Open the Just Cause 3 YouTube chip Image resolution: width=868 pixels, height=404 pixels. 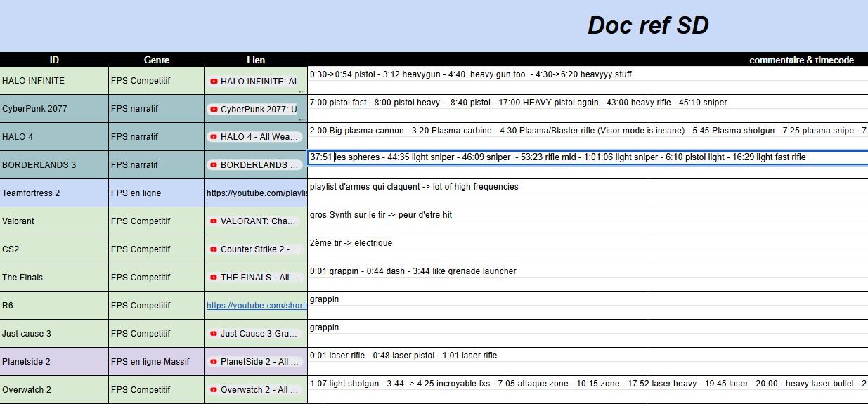coord(254,334)
